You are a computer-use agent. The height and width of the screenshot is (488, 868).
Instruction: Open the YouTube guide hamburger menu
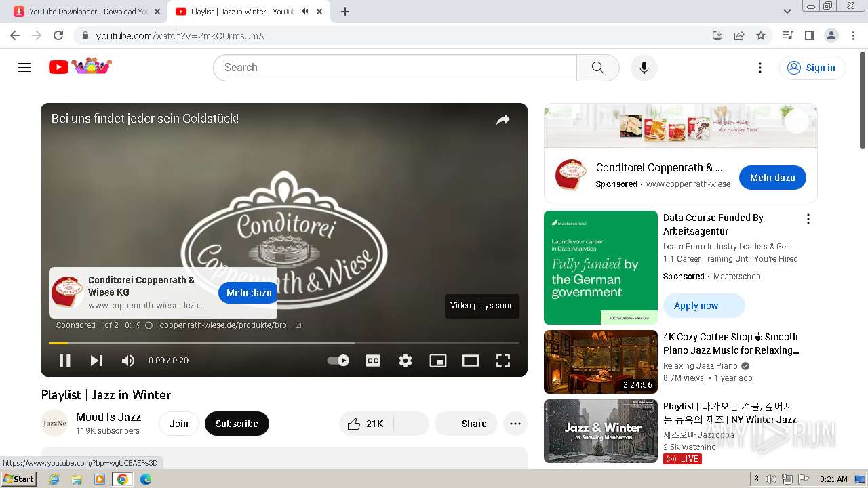click(x=24, y=67)
